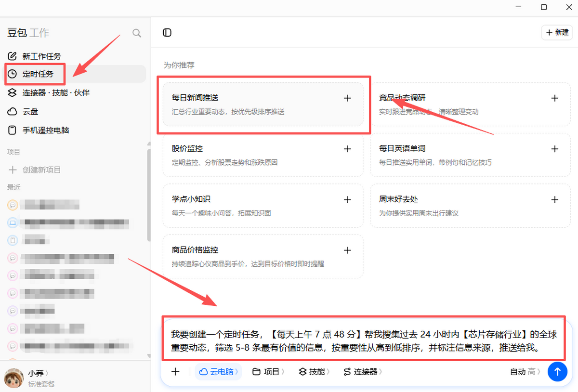
Task: Add 周末好去处 using plus icon
Action: [554, 199]
